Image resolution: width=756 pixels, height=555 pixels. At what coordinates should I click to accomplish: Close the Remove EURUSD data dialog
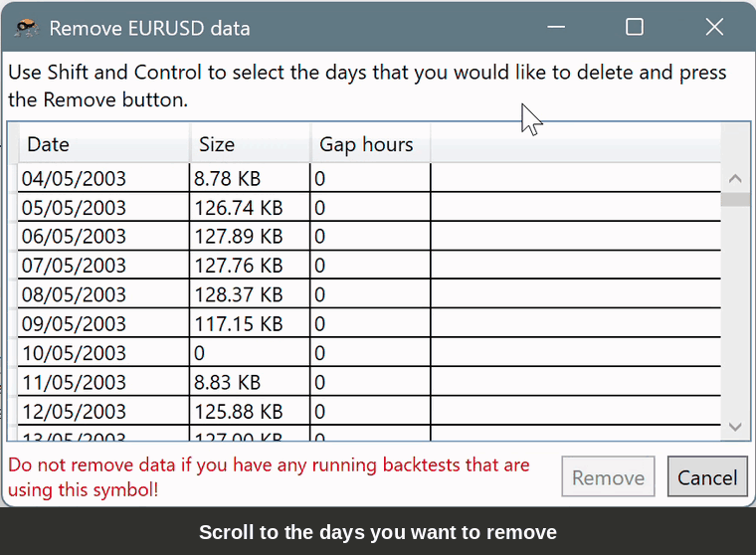pyautogui.click(x=714, y=27)
